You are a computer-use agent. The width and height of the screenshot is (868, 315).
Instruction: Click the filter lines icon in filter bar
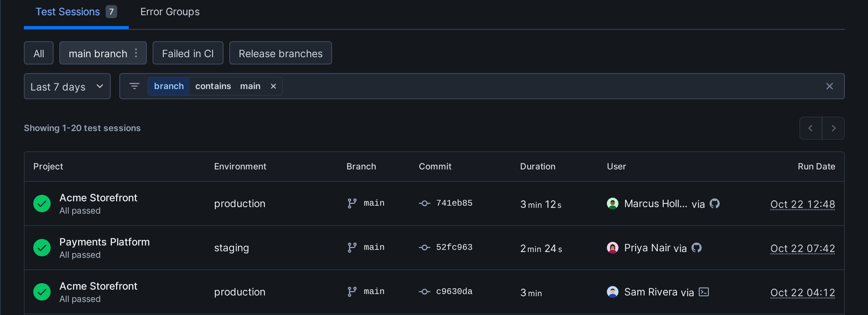click(135, 86)
